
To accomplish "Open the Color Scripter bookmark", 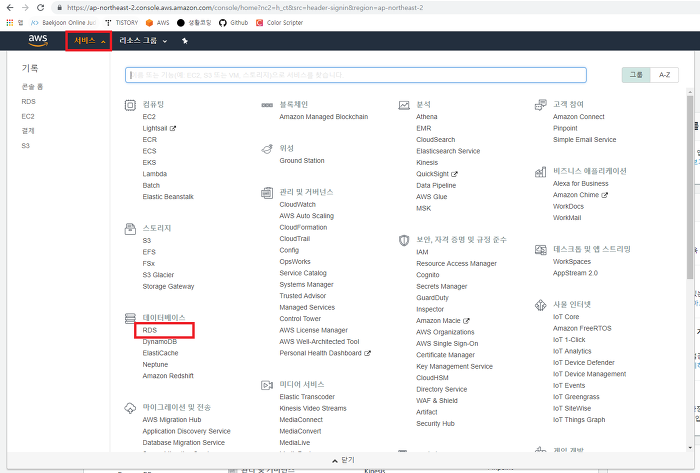I will pos(279,22).
